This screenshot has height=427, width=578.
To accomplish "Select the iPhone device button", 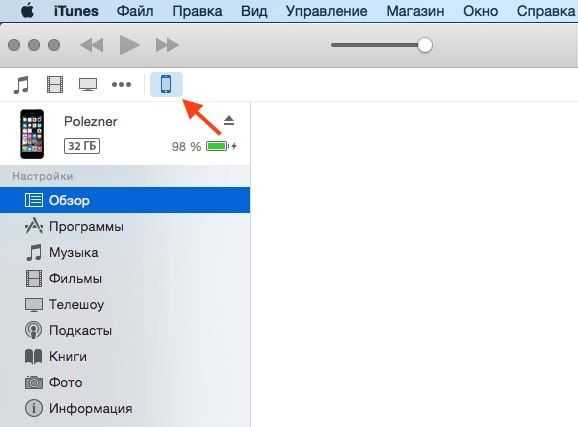I will (166, 84).
